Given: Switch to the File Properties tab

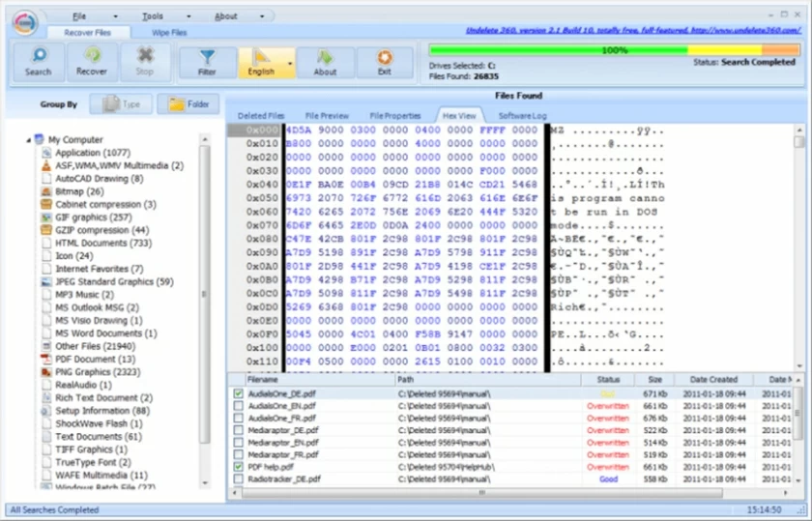Looking at the screenshot, I should click(395, 116).
